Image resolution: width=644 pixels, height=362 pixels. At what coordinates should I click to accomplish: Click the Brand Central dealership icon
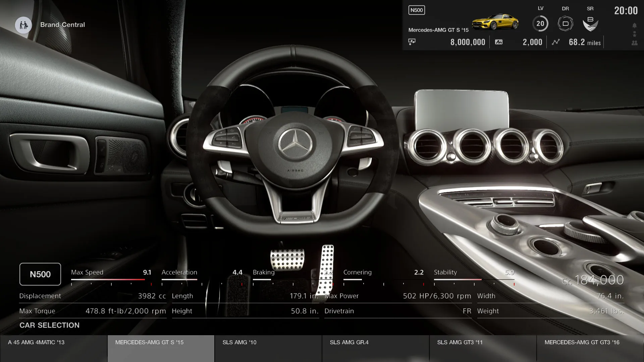[x=23, y=25]
